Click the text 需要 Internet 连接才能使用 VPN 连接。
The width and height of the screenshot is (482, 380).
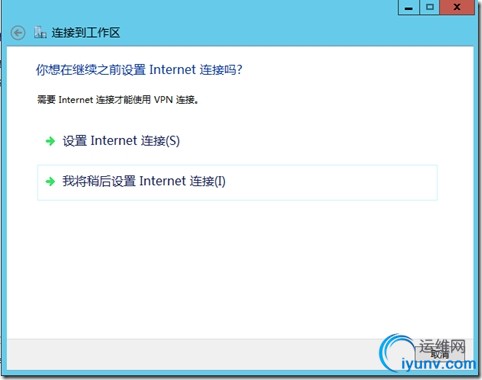point(118,100)
